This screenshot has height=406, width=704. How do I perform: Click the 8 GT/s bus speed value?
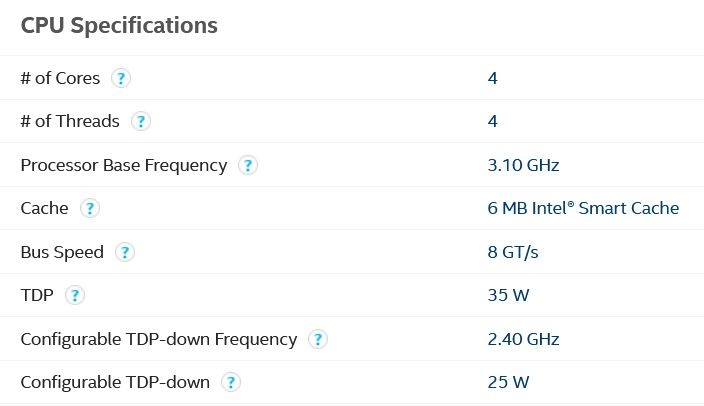tap(513, 252)
